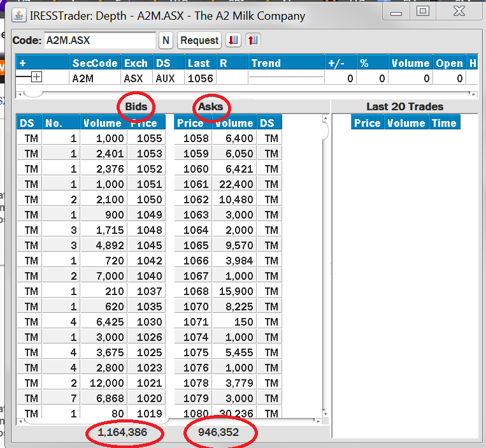Click the No. header in Bids table
486x448 pixels.
[x=61, y=123]
